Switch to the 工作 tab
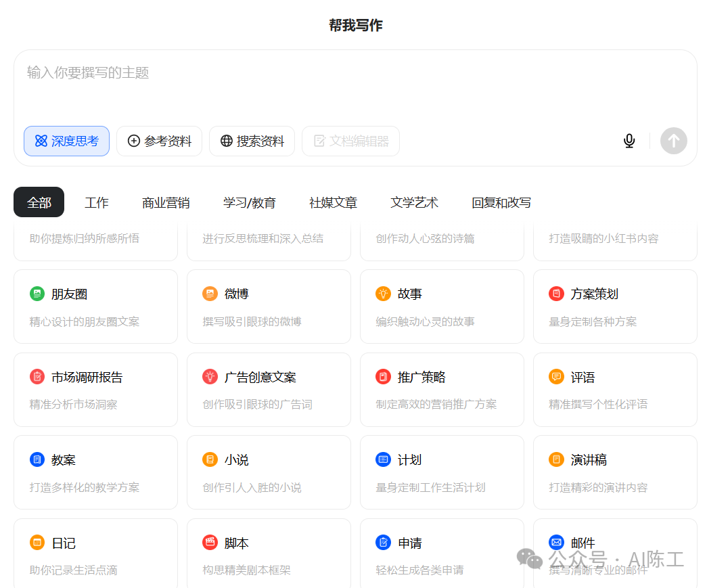707x588 pixels. coord(96,202)
